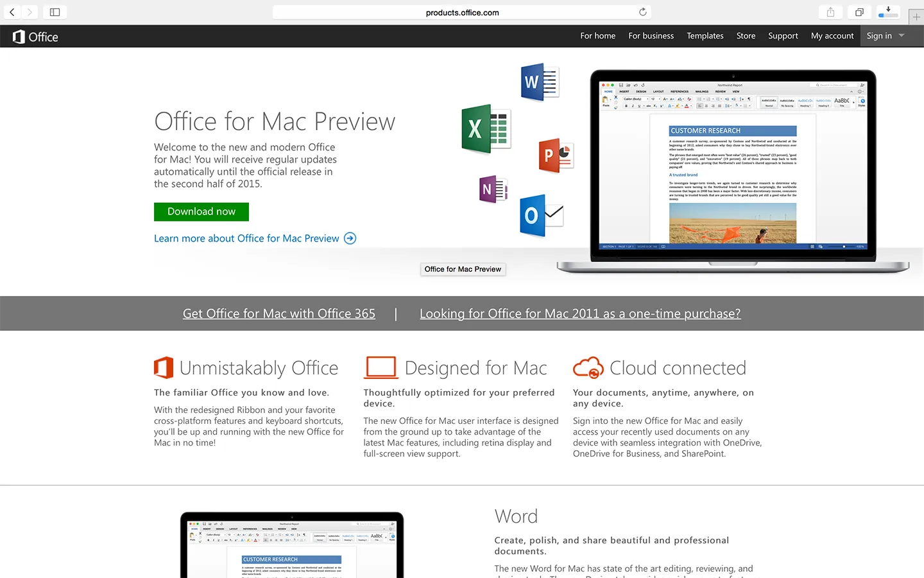
Task: Click the OneNote app icon
Action: [x=493, y=189]
